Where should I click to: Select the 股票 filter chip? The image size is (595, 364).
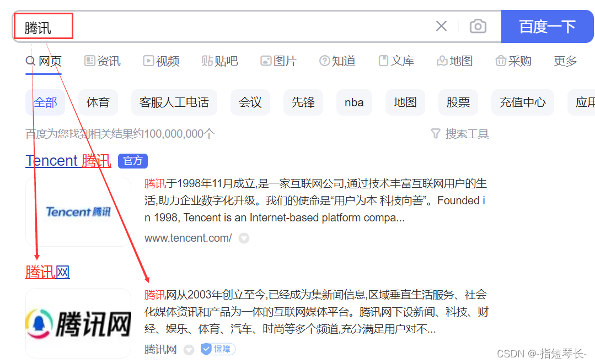tap(458, 102)
